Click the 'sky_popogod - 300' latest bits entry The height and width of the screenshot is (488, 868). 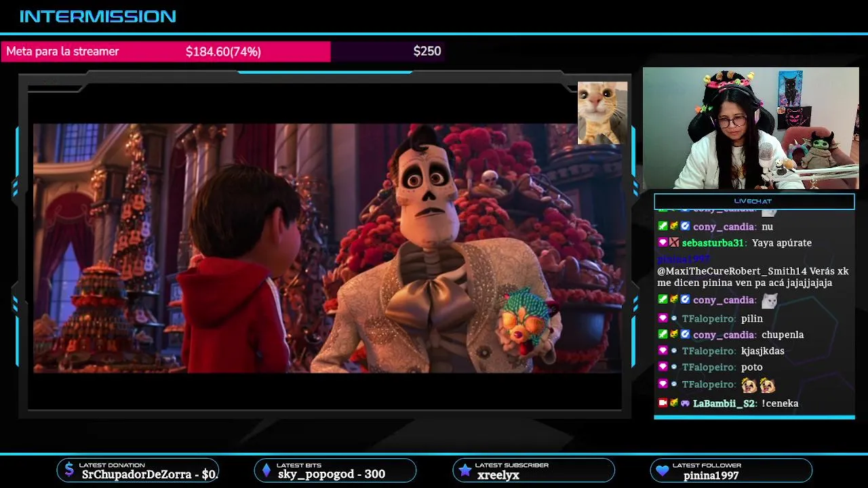[x=332, y=474]
